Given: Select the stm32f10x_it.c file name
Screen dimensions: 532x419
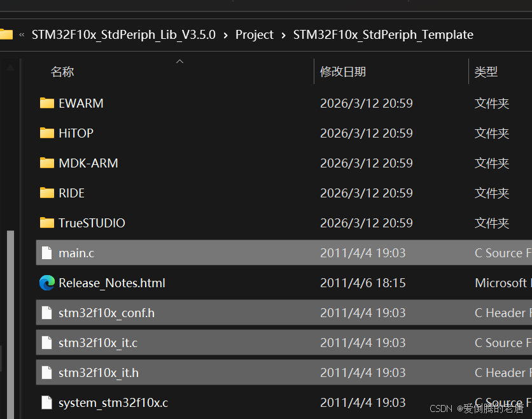Looking at the screenshot, I should point(98,343).
